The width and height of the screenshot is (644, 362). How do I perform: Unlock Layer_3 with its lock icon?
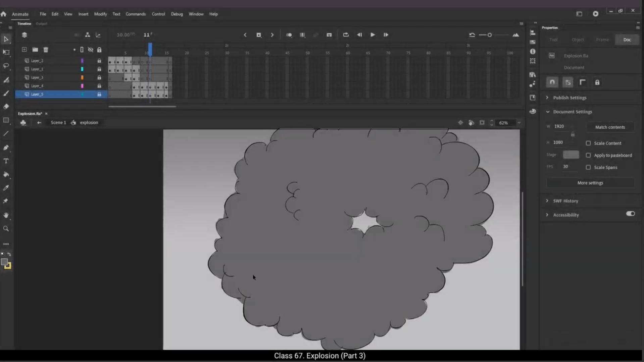coord(99,77)
